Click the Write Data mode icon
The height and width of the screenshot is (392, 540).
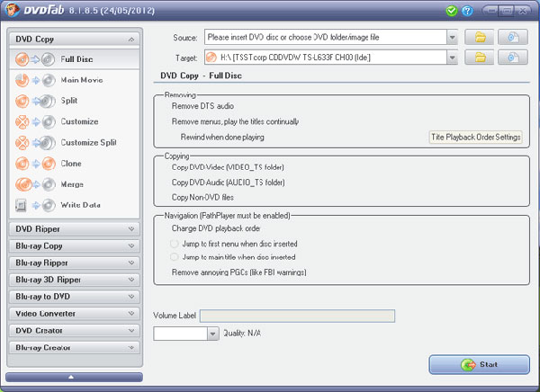(21, 206)
